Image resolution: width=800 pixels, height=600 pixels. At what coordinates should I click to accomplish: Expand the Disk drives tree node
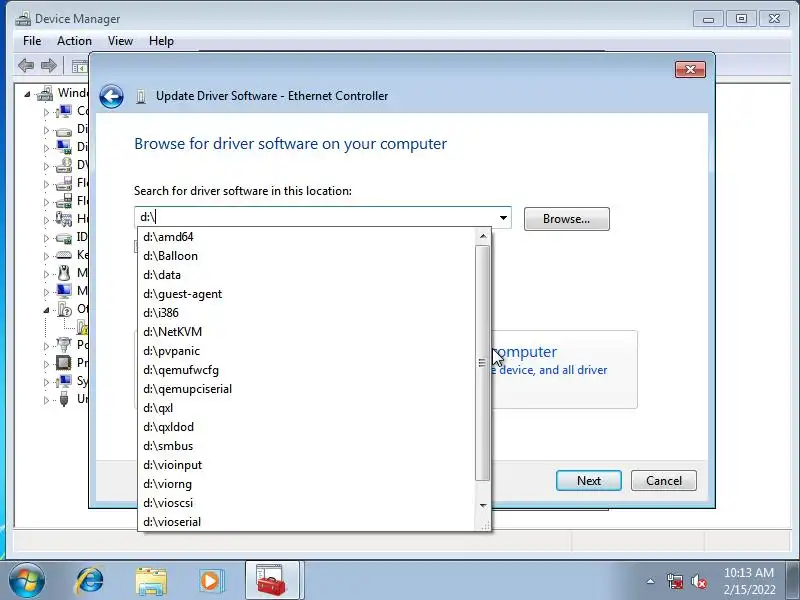(46, 130)
